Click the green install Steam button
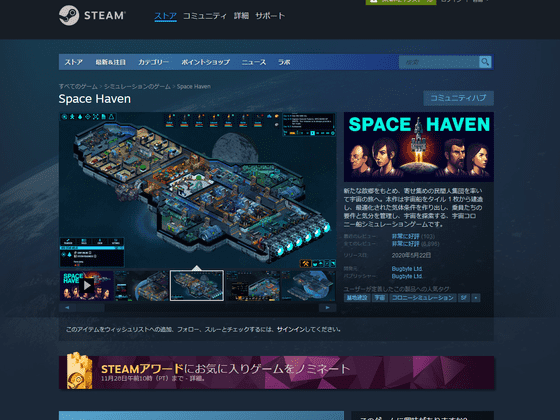This screenshot has height=420, width=560. [401, 1]
